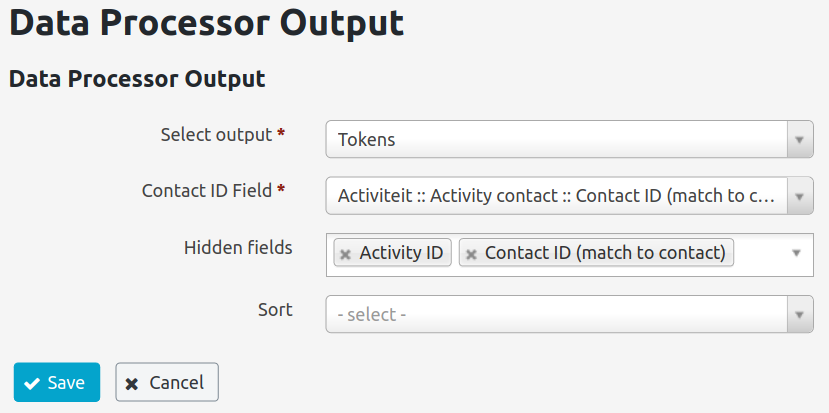The image size is (829, 413).
Task: Select the Activity ID tag text
Action: pos(401,253)
